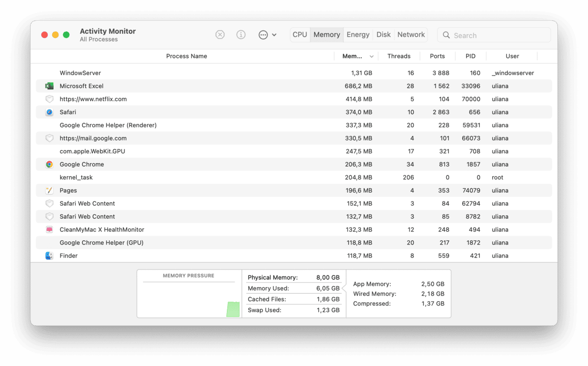This screenshot has width=588, height=366.
Task: Click the Google Chrome app icon
Action: pos(49,165)
